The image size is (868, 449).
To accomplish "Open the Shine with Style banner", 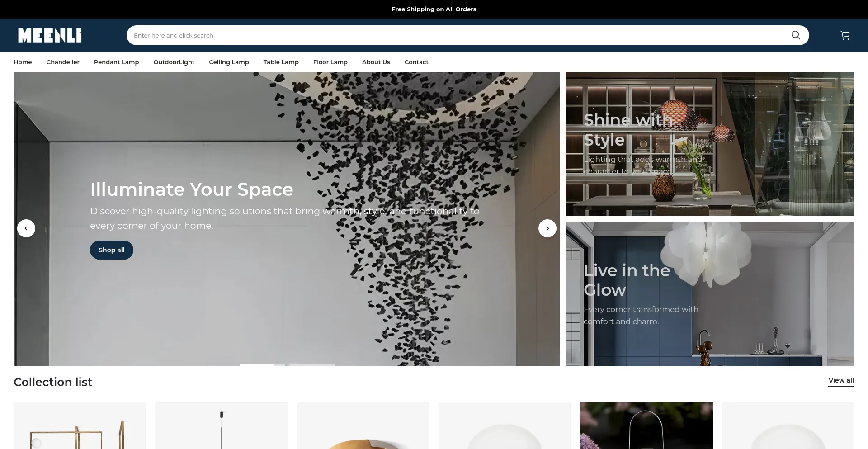I will [x=709, y=144].
